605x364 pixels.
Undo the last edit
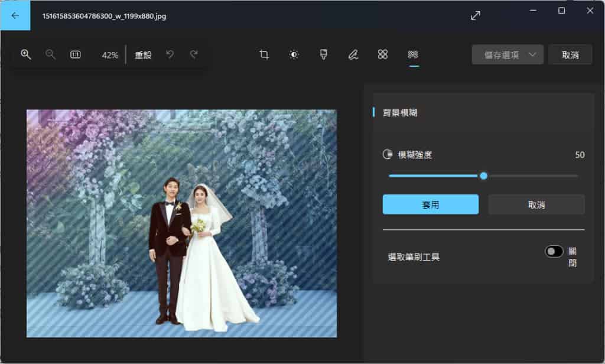tap(170, 54)
